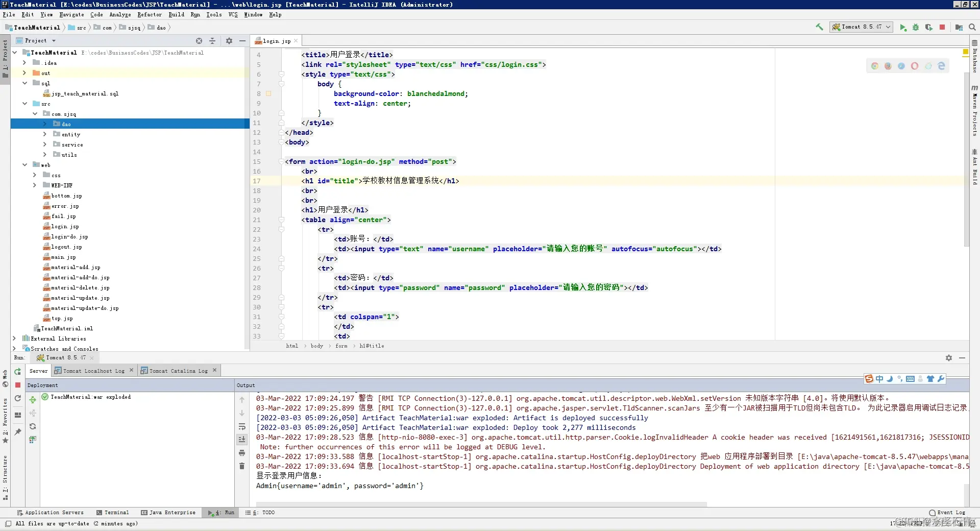Image resolution: width=980 pixels, height=531 pixels.
Task: Close the login.jsp editor tab
Action: (x=296, y=41)
